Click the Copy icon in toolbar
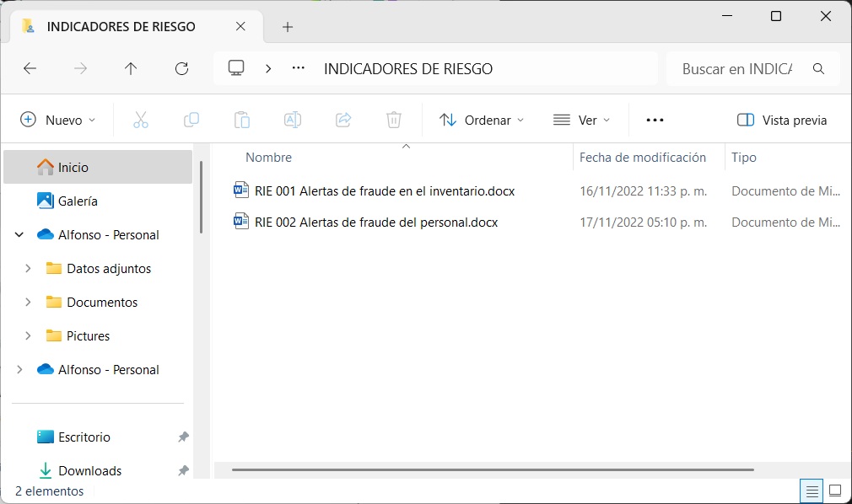Viewport: 852px width, 504px height. (x=191, y=120)
